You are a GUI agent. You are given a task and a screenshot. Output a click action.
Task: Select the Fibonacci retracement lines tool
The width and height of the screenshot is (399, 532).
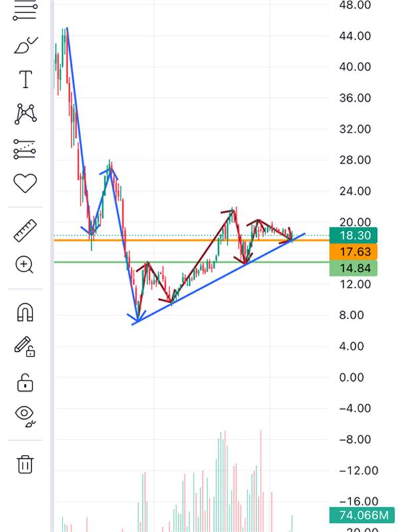25,11
